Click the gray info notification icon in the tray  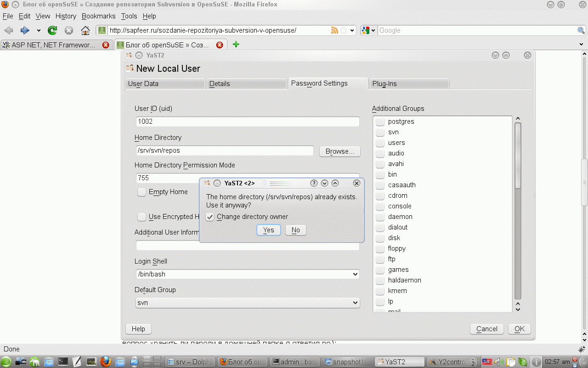click(536, 362)
